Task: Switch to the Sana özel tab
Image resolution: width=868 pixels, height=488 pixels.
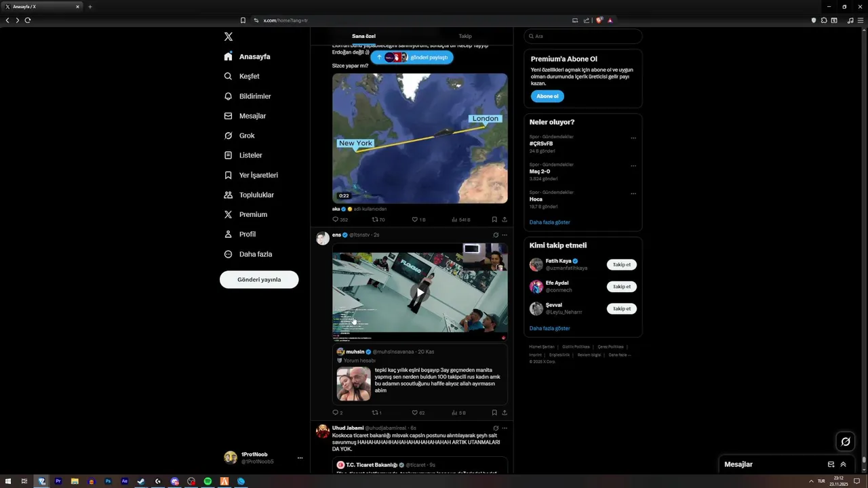Action: point(363,36)
